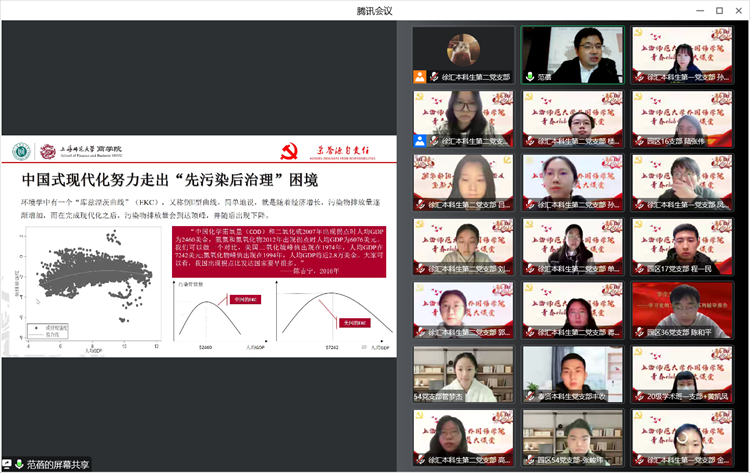The height and width of the screenshot is (473, 750).
Task: Select video tile of 奉贤本科生党支部丰收
Action: [573, 374]
